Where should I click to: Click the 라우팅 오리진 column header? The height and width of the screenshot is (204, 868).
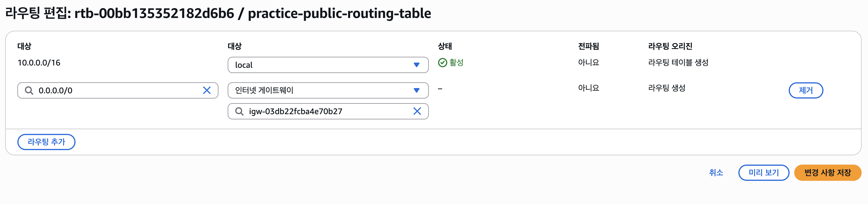(670, 46)
